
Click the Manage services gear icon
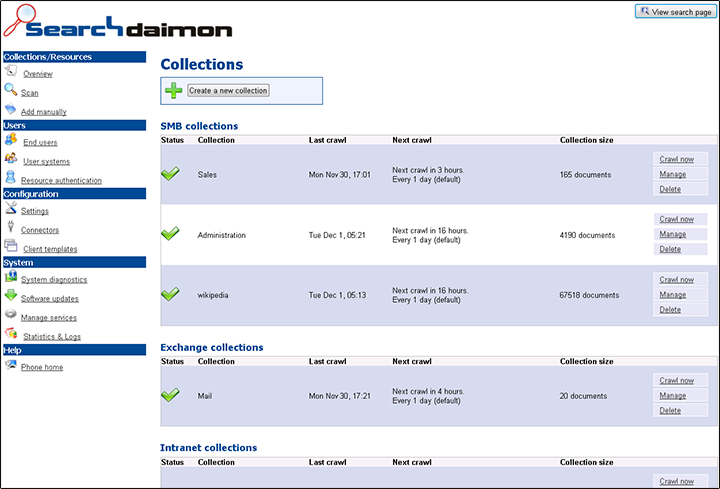11,314
